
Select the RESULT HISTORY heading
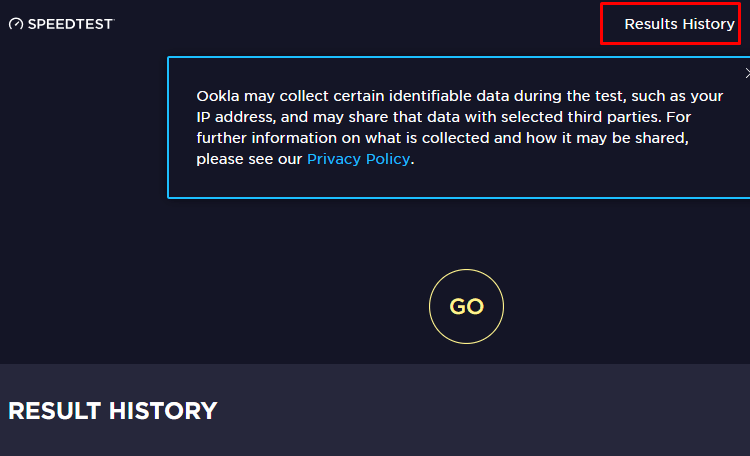click(113, 411)
